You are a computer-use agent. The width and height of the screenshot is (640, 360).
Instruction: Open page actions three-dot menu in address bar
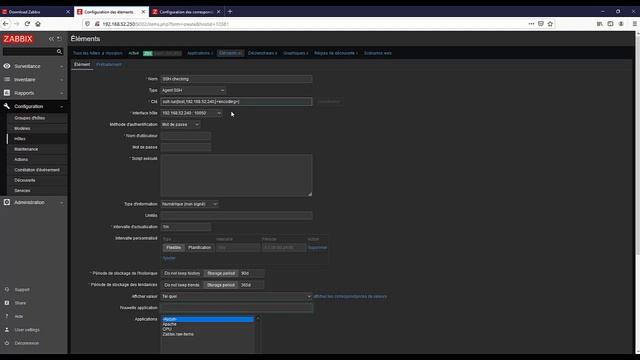coord(531,24)
